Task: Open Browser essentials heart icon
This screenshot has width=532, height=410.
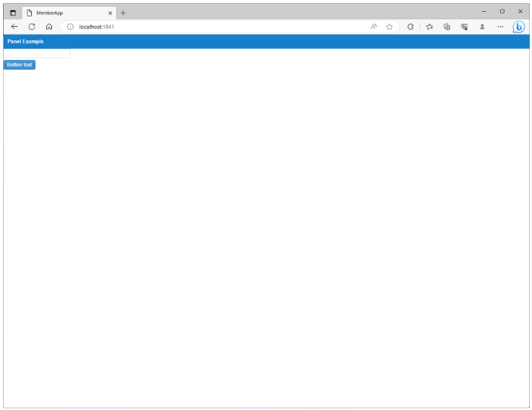Action: pyautogui.click(x=464, y=27)
